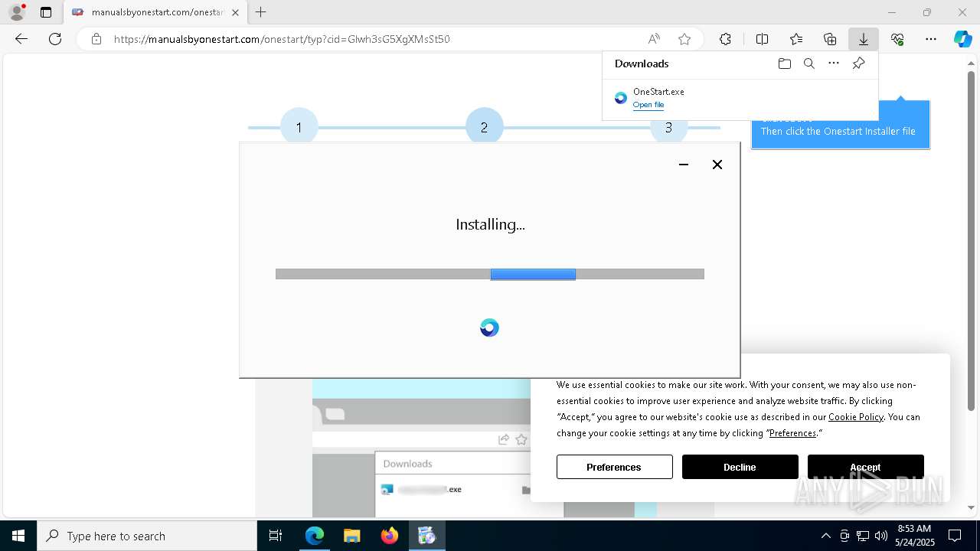980x551 pixels.
Task: Click the installing progress bar
Action: click(x=490, y=274)
